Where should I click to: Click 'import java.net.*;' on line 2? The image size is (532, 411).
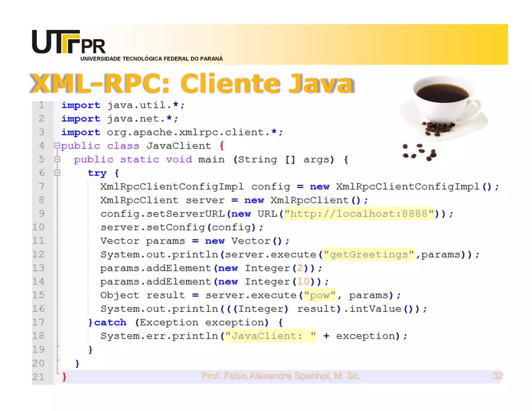[119, 119]
